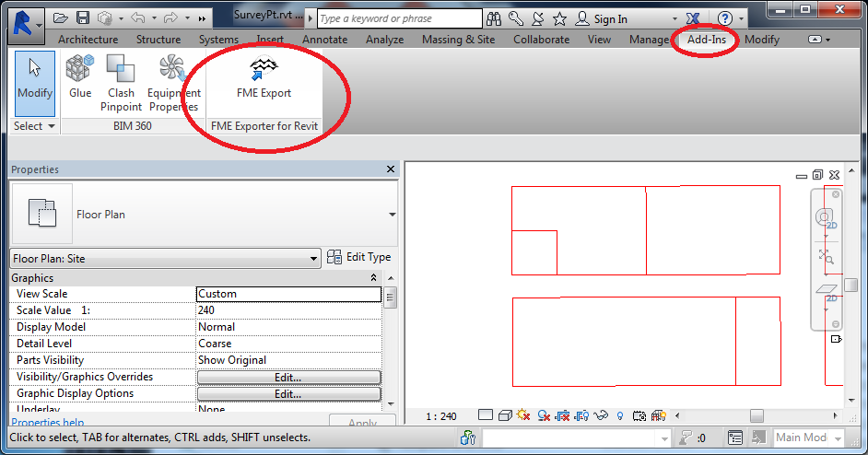Click the Communication Center satellite dish icon
This screenshot has width=868, height=455.
coord(537,18)
